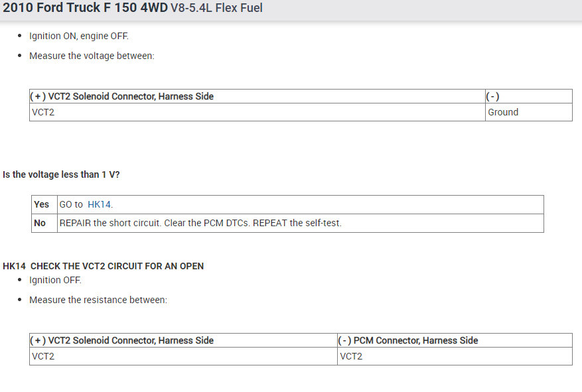This screenshot has height=392, width=582.
Task: Click the '(-) PCM Connector, Harness Side' header
Action: [x=408, y=340]
